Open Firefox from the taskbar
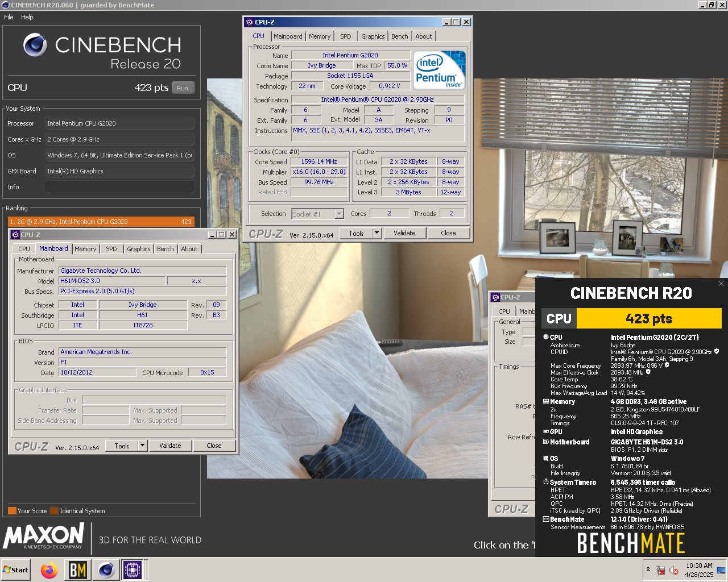The image size is (728, 582). tap(49, 570)
